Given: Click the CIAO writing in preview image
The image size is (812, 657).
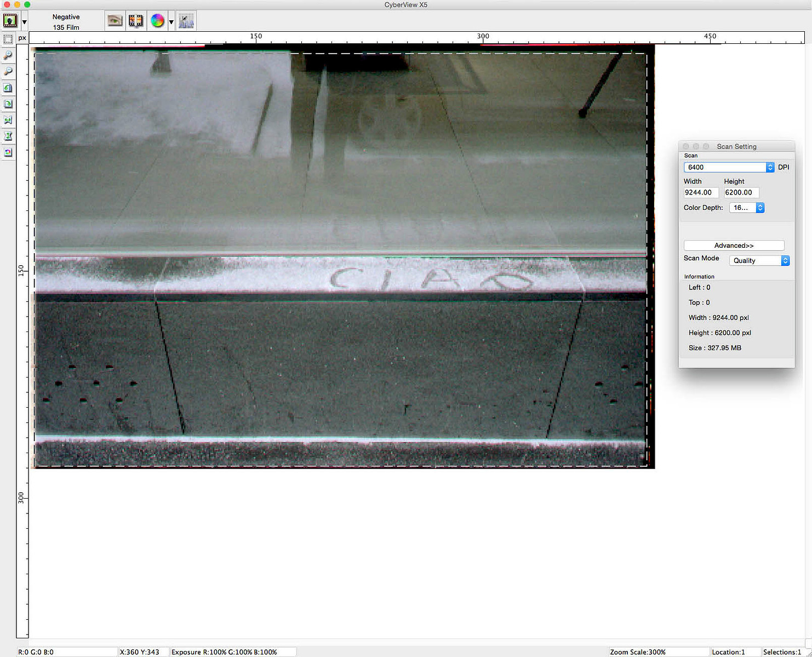Looking at the screenshot, I should point(431,279).
